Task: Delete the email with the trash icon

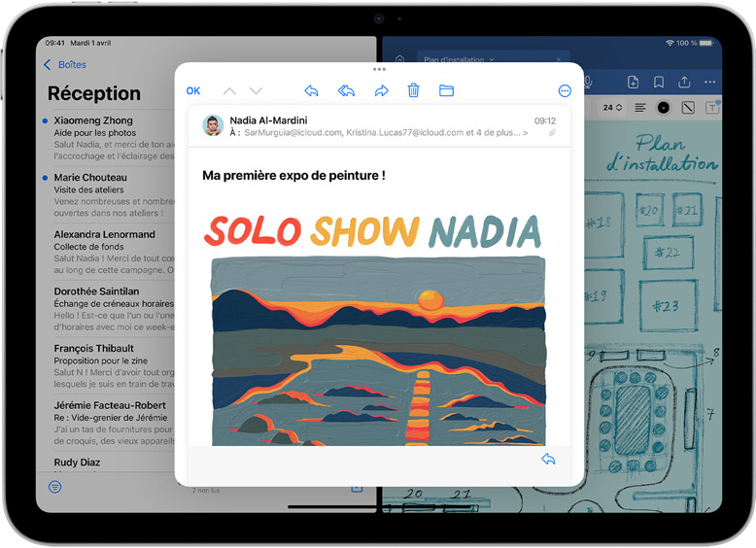Action: click(413, 90)
